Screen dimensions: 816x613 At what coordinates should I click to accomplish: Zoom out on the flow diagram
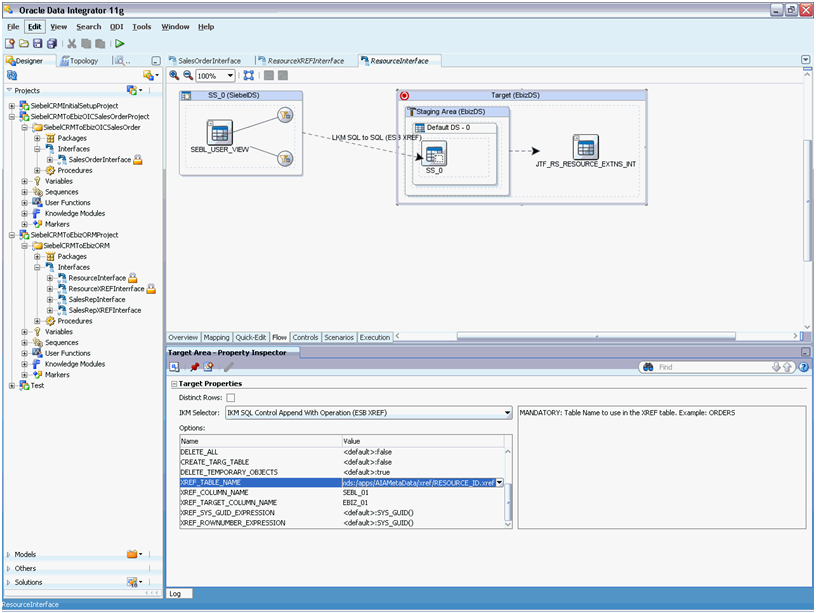[x=187, y=76]
